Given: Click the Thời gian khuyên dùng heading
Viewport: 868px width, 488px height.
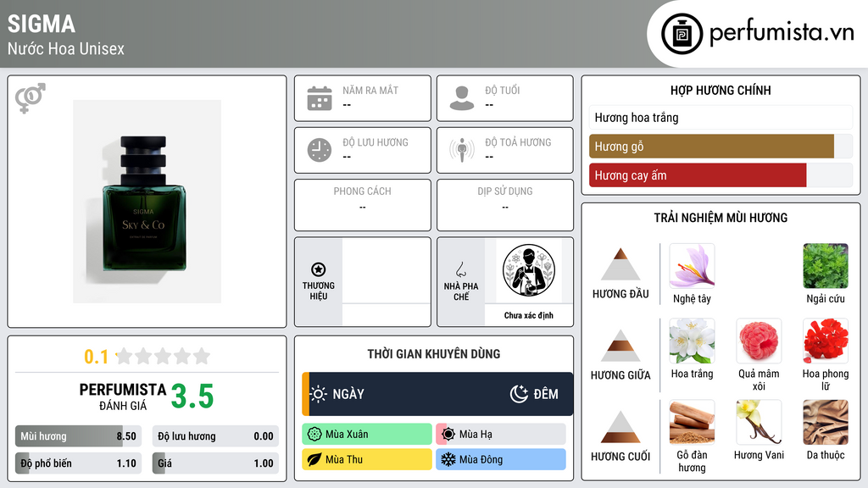Looking at the screenshot, I should (x=434, y=354).
